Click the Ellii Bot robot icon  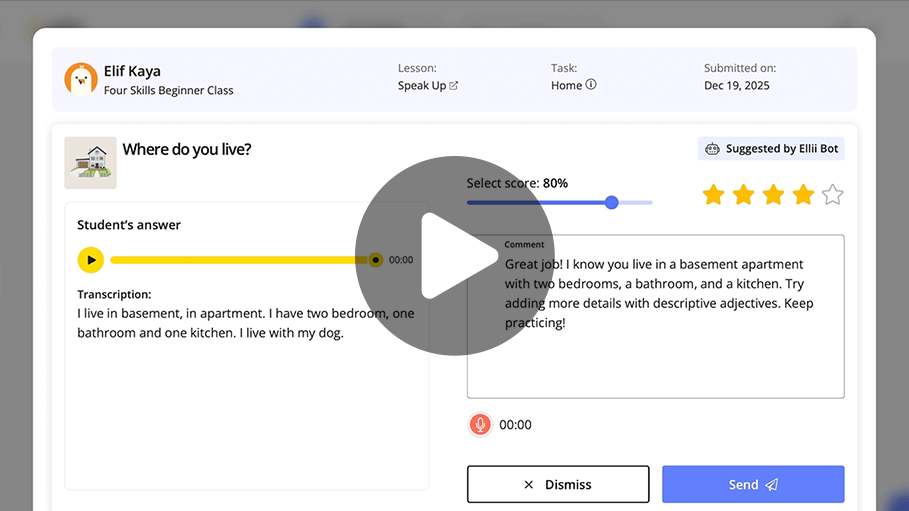(712, 149)
